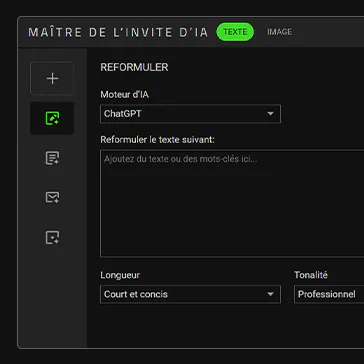Image resolution: width=364 pixels, height=364 pixels.
Task: Switch to the TEXTE tab
Action: (235, 32)
